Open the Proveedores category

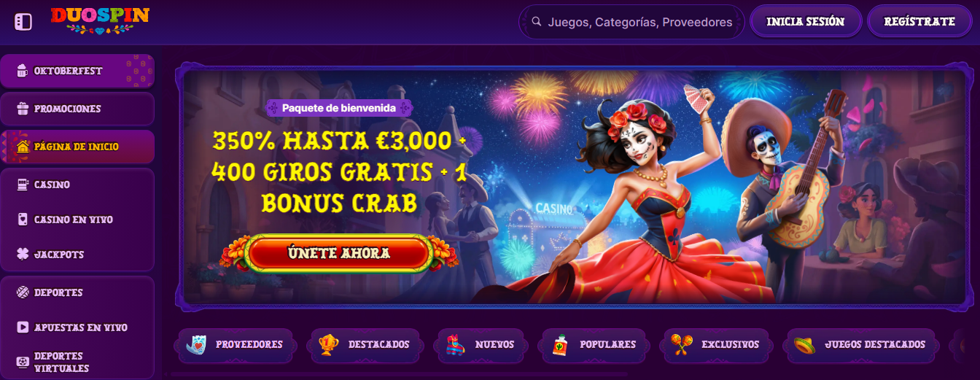pyautogui.click(x=236, y=345)
